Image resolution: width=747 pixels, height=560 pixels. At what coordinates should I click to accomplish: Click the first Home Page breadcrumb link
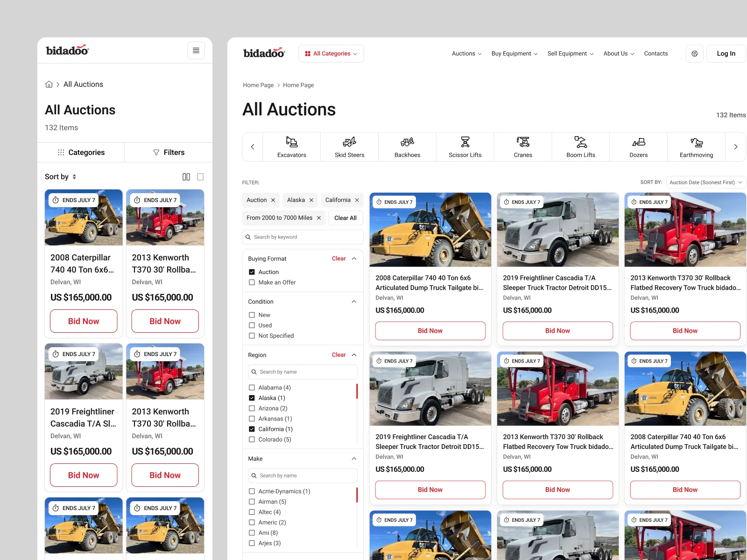[x=258, y=85]
